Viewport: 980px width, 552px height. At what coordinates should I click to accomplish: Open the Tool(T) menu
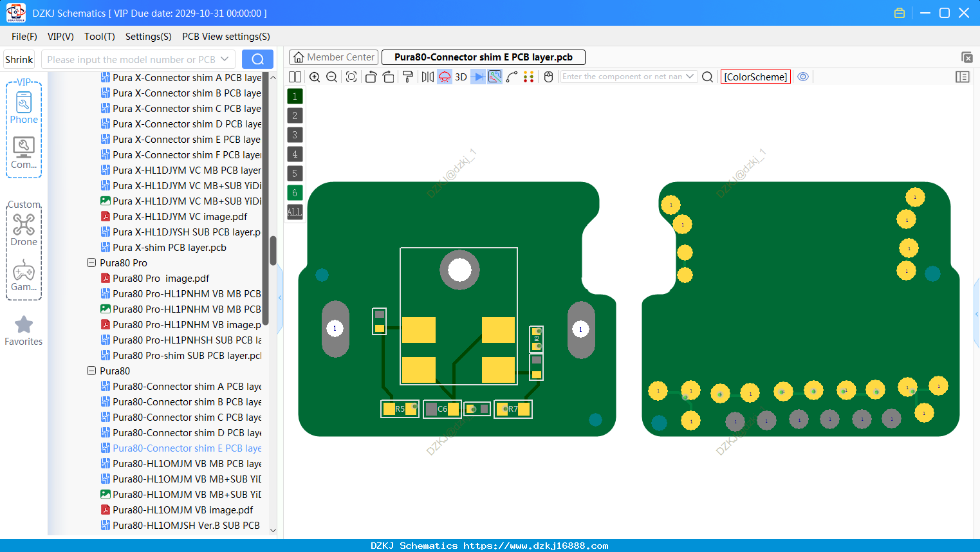click(100, 37)
